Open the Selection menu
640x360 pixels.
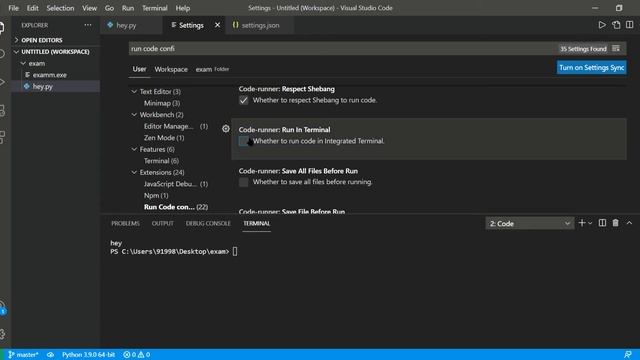click(60, 8)
